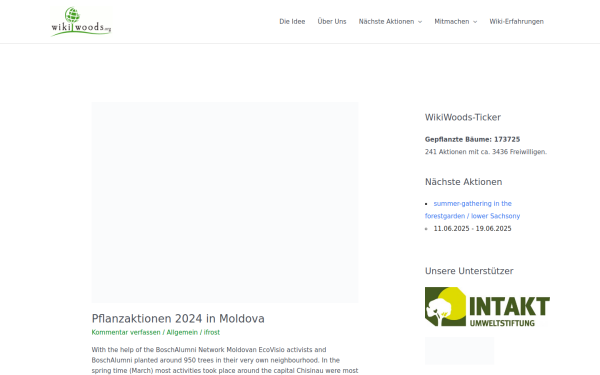Open the Pflanzaktionen 2024 in Moldova article

point(178,318)
